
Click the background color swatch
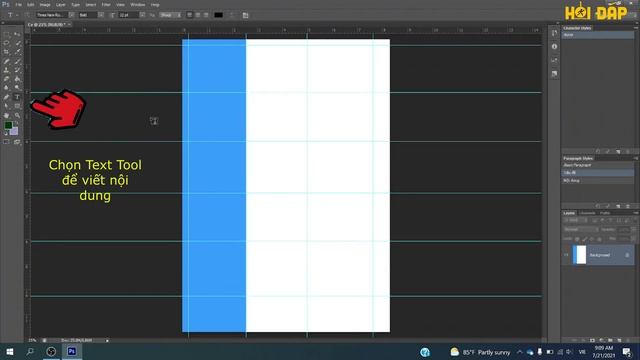click(x=14, y=131)
